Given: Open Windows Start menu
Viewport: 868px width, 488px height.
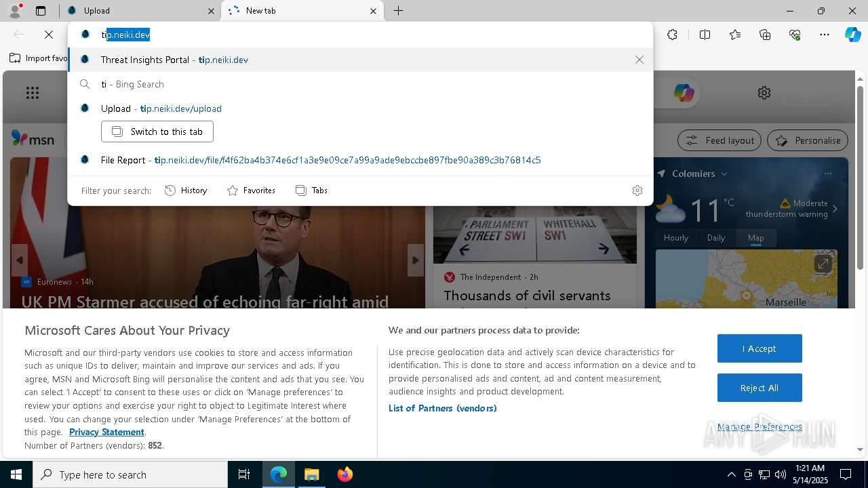Looking at the screenshot, I should tap(16, 474).
